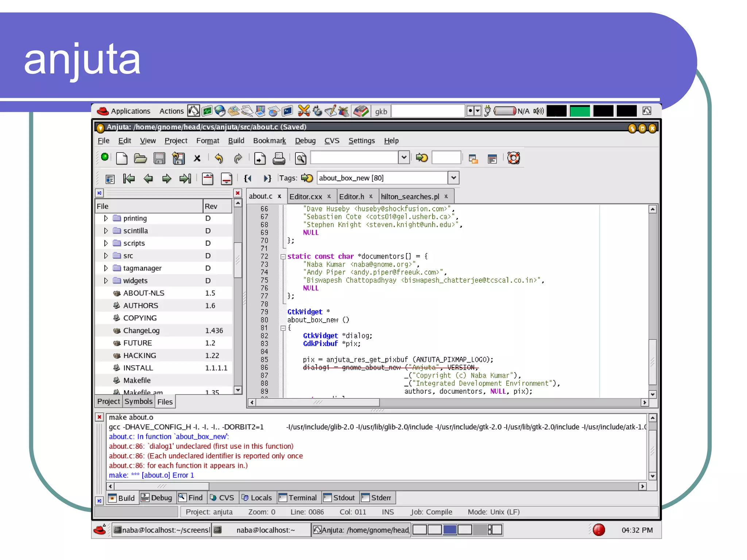Toggle fold marker at line 72

coord(283,257)
